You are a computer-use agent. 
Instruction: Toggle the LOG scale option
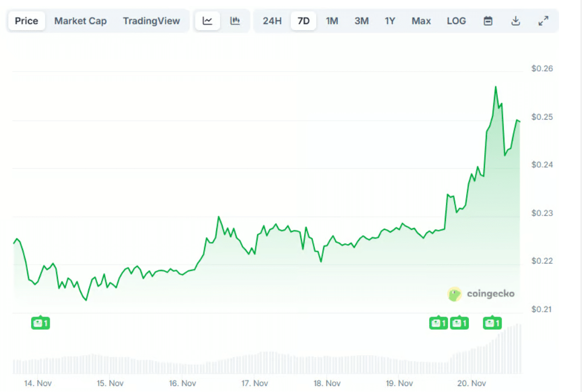coord(456,21)
